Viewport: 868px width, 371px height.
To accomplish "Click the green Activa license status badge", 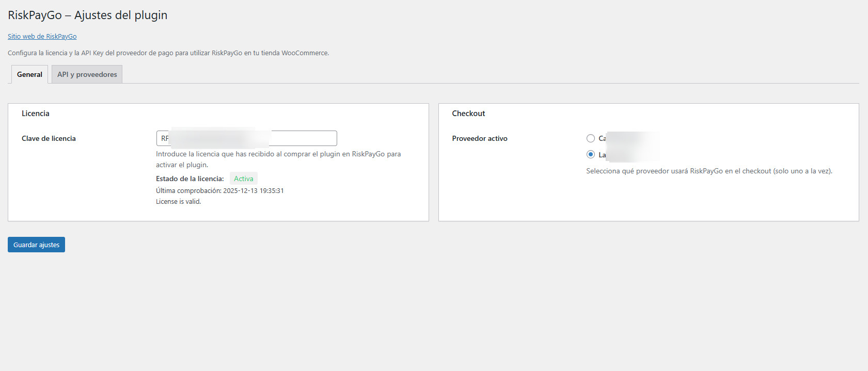I will tap(243, 179).
